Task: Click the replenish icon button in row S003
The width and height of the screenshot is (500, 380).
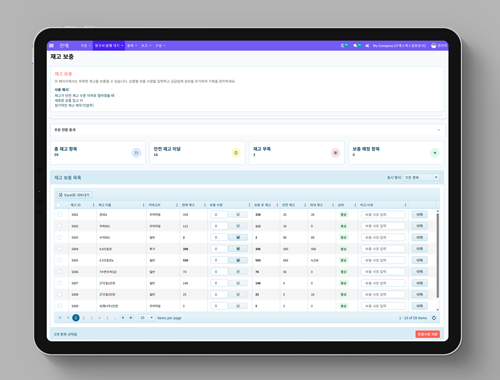Action: [238, 237]
